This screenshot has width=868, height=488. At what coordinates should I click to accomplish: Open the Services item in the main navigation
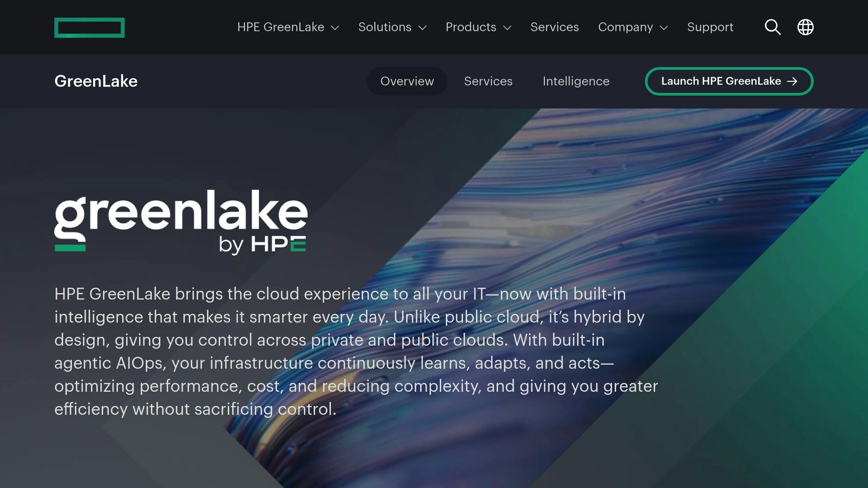554,27
